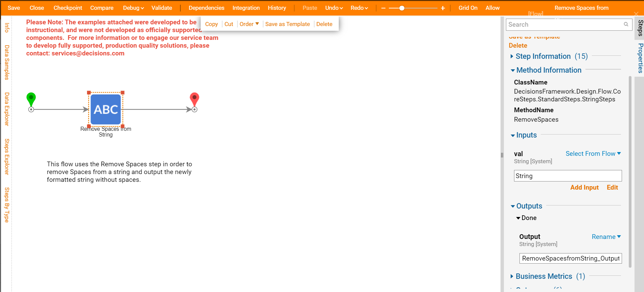This screenshot has width=644, height=292.
Task: Switch to the Properties tab on the right
Action: coord(640,58)
